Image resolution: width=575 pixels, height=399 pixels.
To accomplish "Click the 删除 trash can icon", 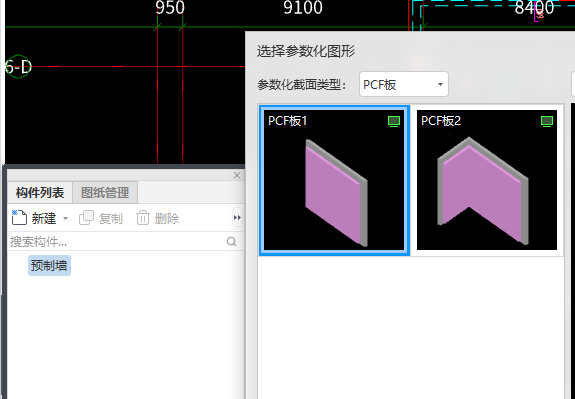I will click(x=143, y=218).
